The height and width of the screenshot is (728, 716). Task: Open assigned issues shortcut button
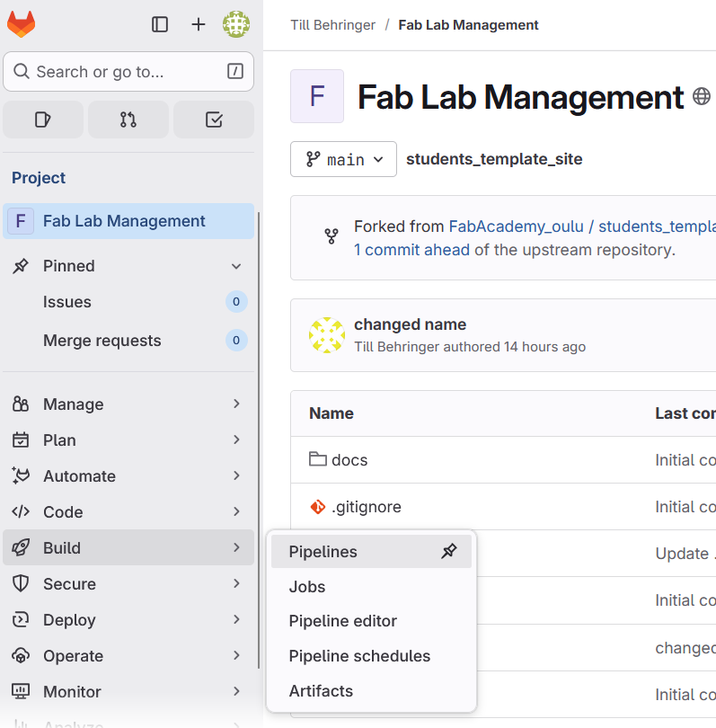click(43, 120)
